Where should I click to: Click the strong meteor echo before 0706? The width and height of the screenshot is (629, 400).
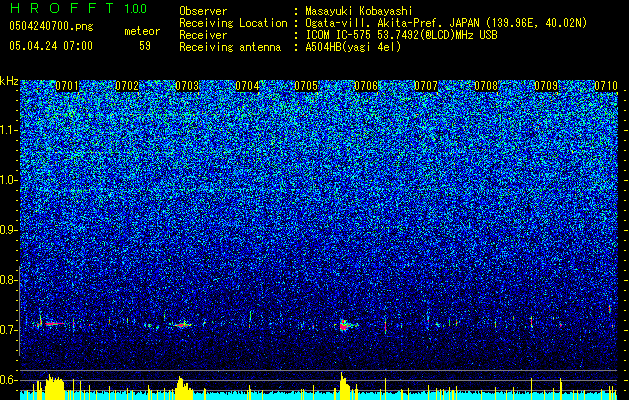click(344, 325)
